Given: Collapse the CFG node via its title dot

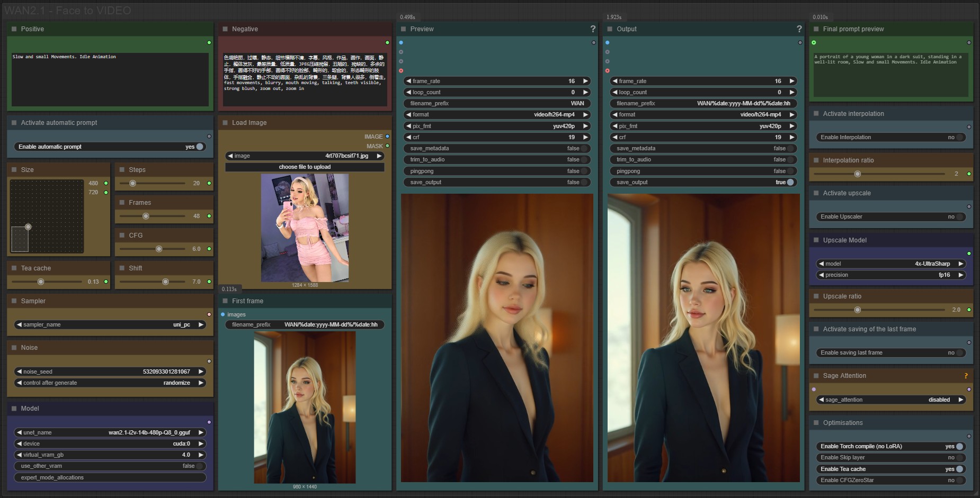Looking at the screenshot, I should (122, 236).
